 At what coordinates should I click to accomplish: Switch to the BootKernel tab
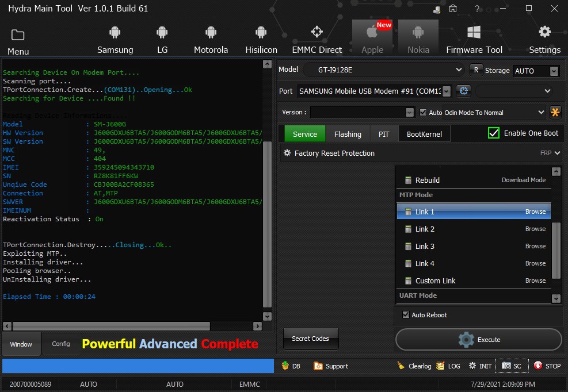tap(424, 134)
